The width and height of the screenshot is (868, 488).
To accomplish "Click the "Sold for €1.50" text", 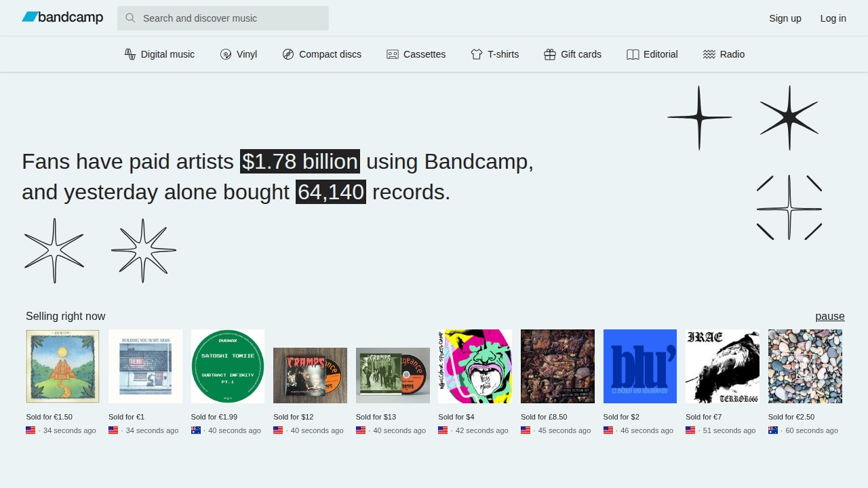I will click(x=49, y=417).
